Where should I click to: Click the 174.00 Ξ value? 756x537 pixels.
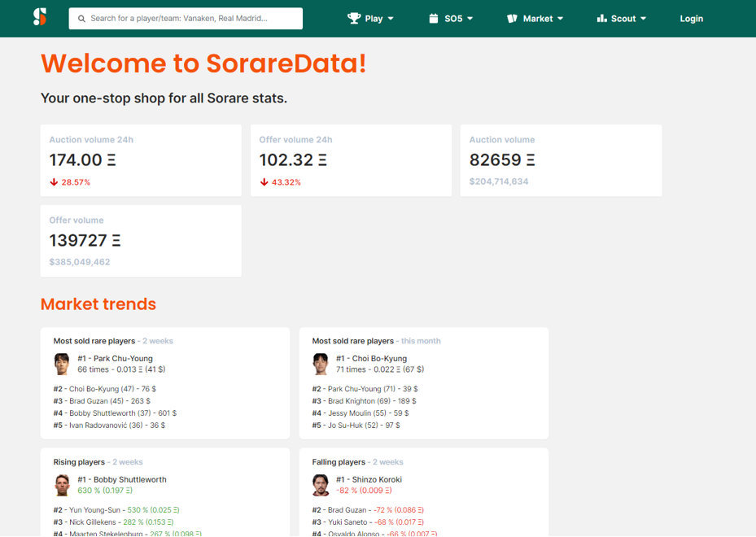82,160
